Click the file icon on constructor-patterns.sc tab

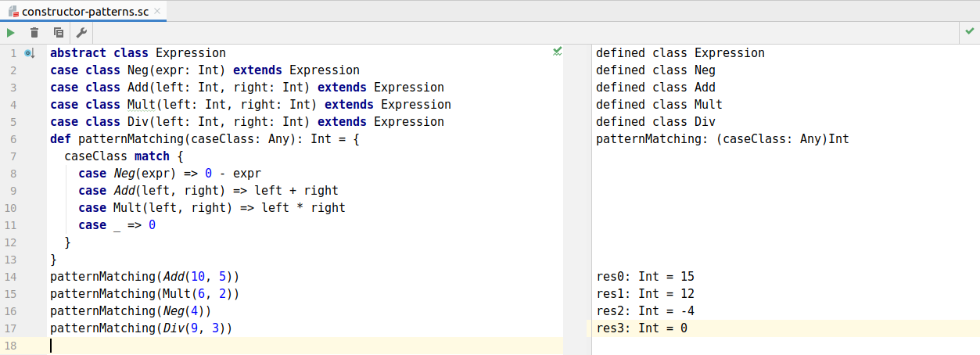pyautogui.click(x=13, y=12)
